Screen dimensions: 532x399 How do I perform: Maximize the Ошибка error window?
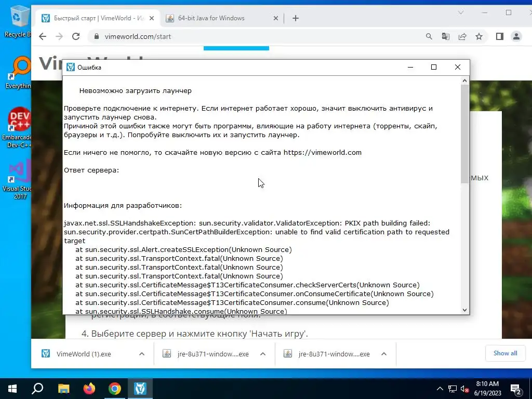[434, 67]
